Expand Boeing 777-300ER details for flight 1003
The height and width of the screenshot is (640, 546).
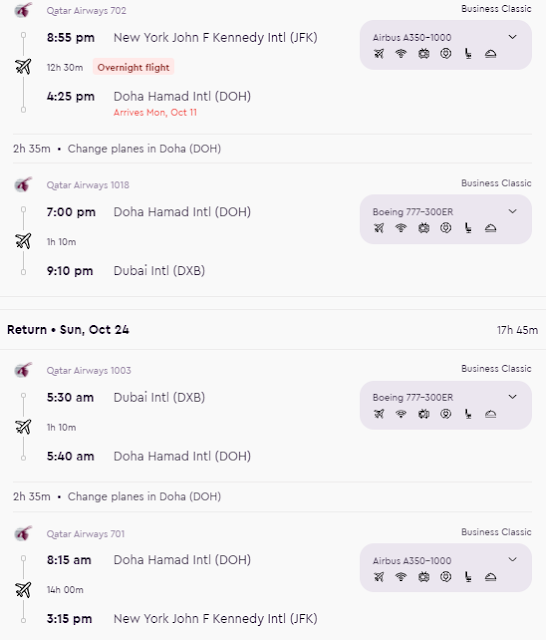click(x=513, y=397)
